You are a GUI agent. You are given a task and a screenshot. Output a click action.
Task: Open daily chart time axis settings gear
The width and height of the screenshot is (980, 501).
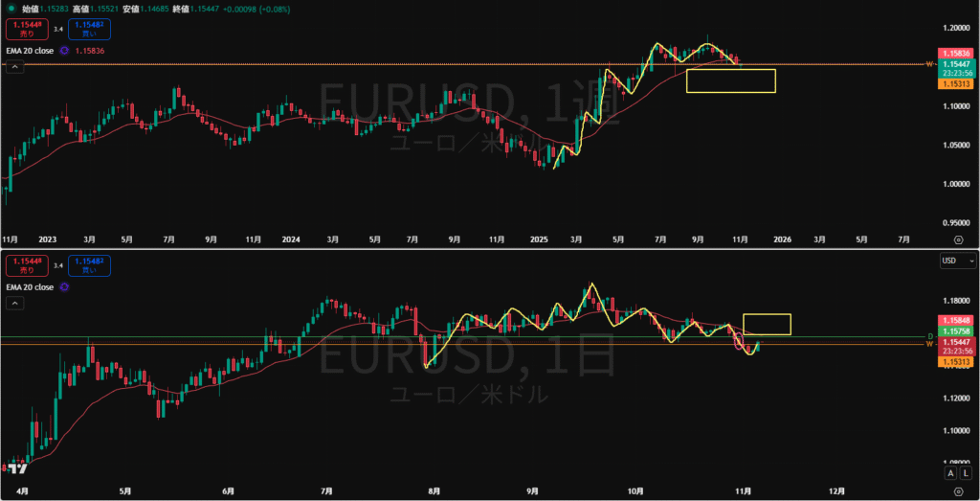[958, 490]
